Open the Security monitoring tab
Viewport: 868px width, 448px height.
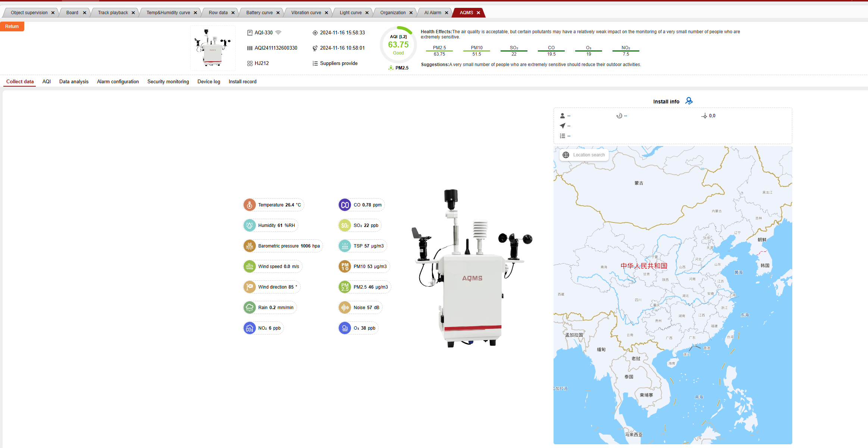point(168,82)
